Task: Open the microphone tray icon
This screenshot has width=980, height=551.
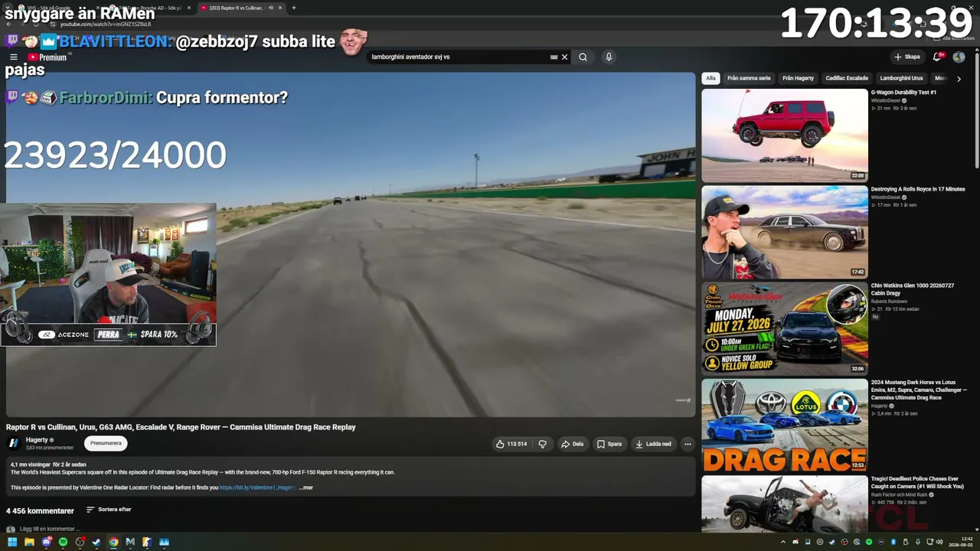Action: [918, 542]
